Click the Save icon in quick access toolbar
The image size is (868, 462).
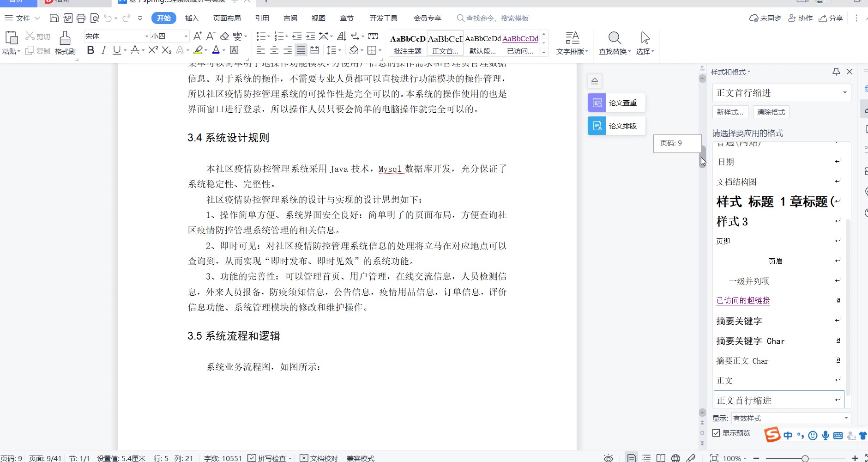54,18
